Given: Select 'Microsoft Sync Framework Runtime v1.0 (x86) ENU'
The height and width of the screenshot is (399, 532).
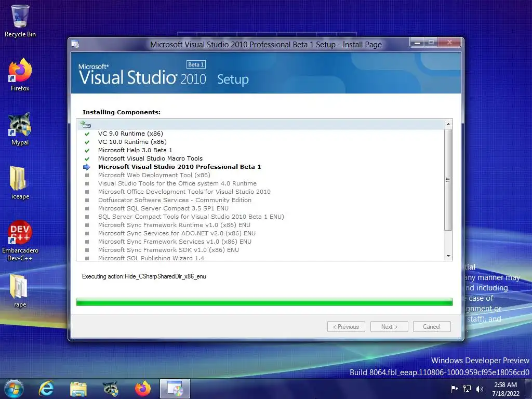Looking at the screenshot, I should [174, 225].
